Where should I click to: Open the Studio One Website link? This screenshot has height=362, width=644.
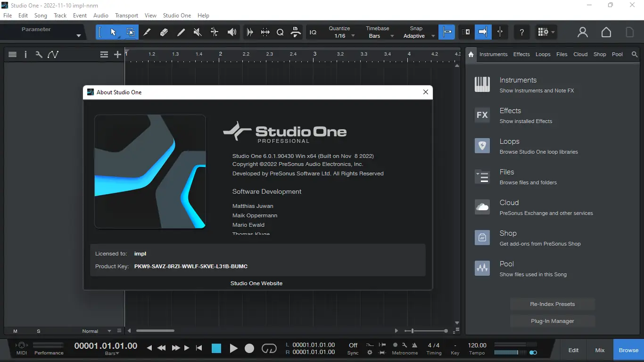(256, 283)
